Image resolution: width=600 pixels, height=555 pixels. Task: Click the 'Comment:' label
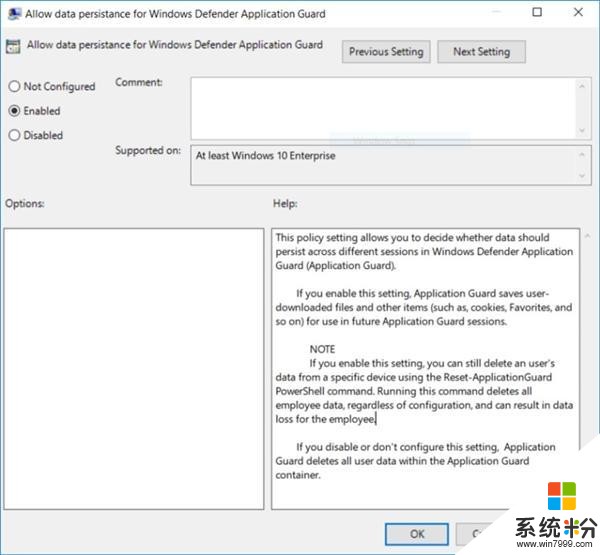[139, 82]
